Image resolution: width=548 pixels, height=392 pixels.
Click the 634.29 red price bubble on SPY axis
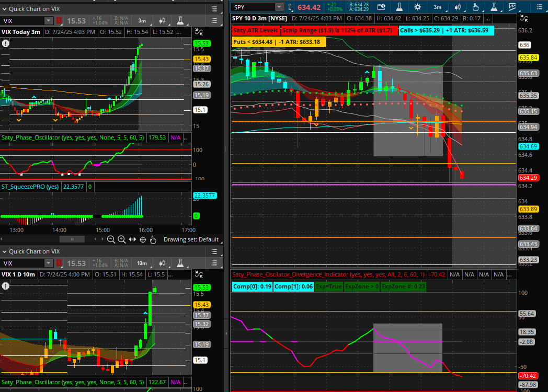coord(528,178)
